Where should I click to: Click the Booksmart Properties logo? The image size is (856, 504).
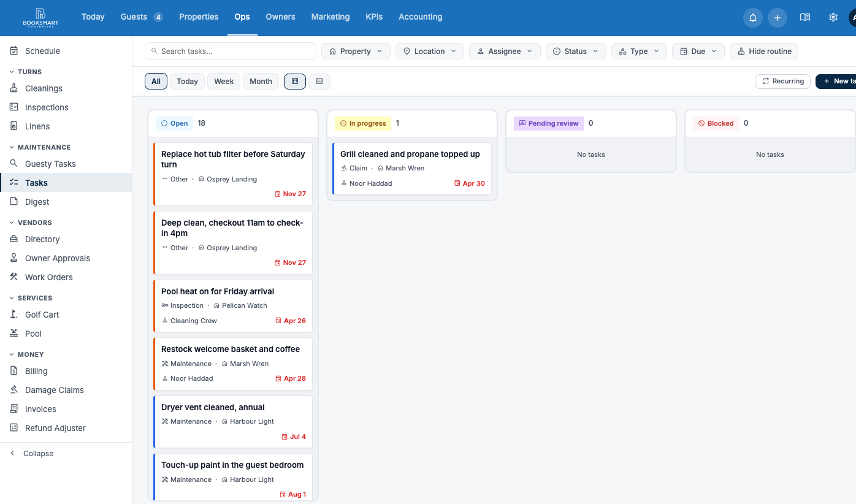pyautogui.click(x=40, y=17)
